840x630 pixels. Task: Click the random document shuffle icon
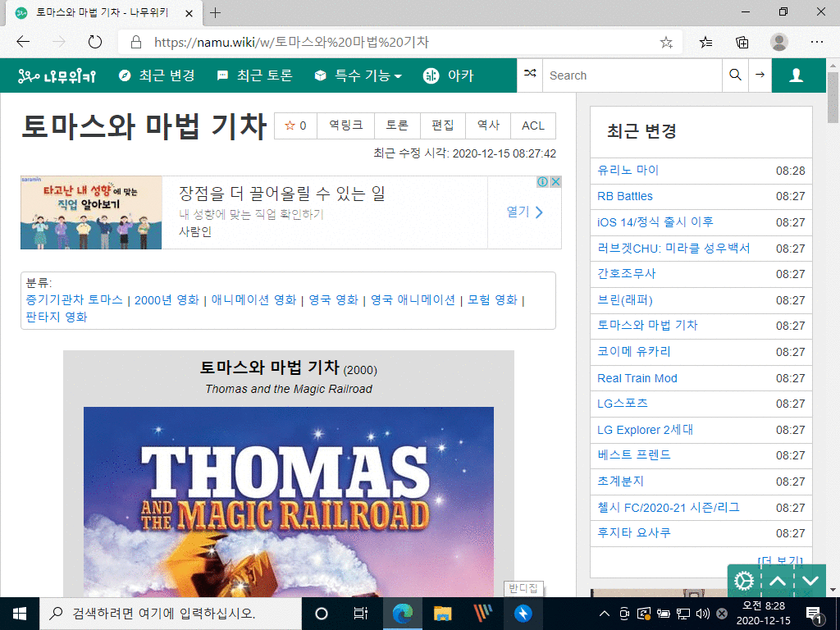(530, 75)
